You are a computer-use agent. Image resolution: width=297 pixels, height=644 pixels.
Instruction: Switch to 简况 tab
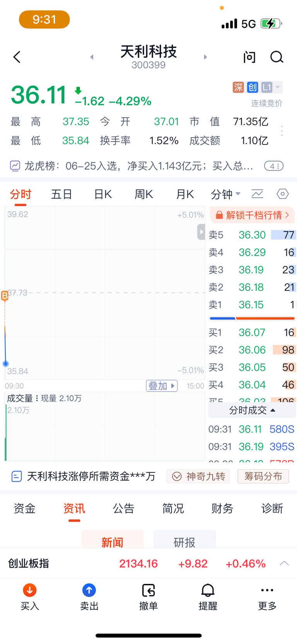(x=173, y=508)
